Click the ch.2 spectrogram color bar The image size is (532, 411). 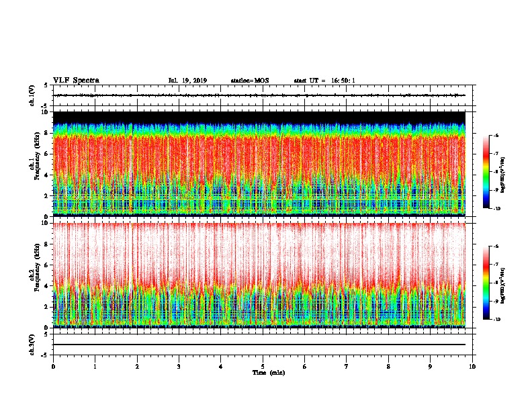click(486, 283)
